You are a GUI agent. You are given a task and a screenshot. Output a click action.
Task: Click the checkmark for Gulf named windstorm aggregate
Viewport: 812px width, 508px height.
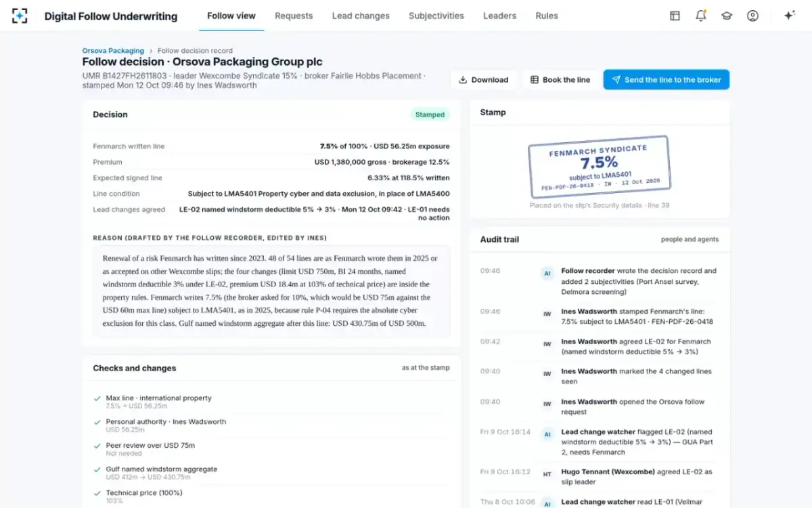(x=97, y=469)
